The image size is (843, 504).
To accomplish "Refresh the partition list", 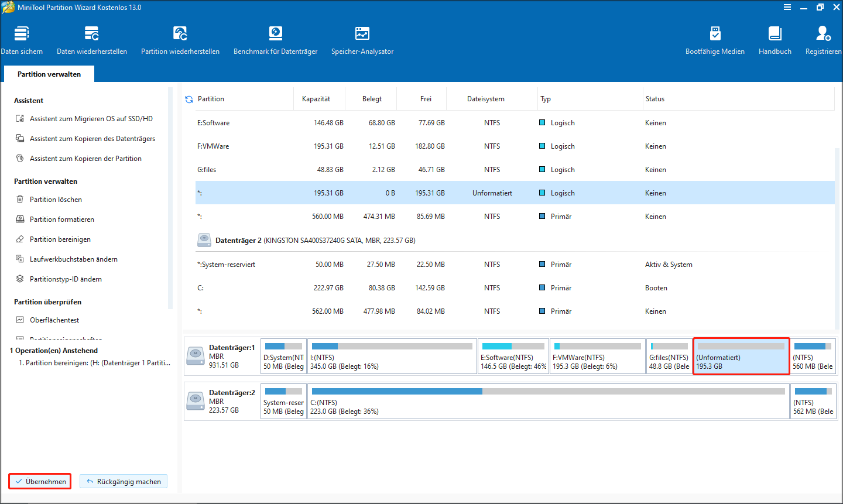I will pyautogui.click(x=189, y=99).
